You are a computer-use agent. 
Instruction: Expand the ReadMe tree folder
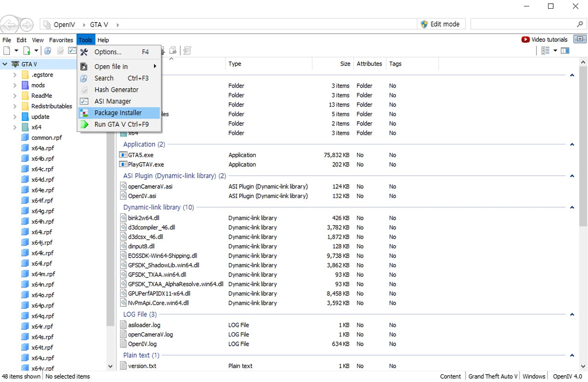click(x=15, y=96)
